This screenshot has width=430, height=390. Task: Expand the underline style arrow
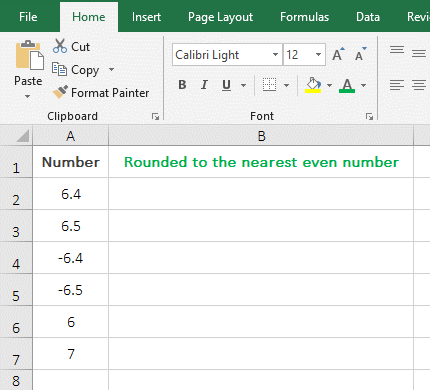(x=243, y=85)
